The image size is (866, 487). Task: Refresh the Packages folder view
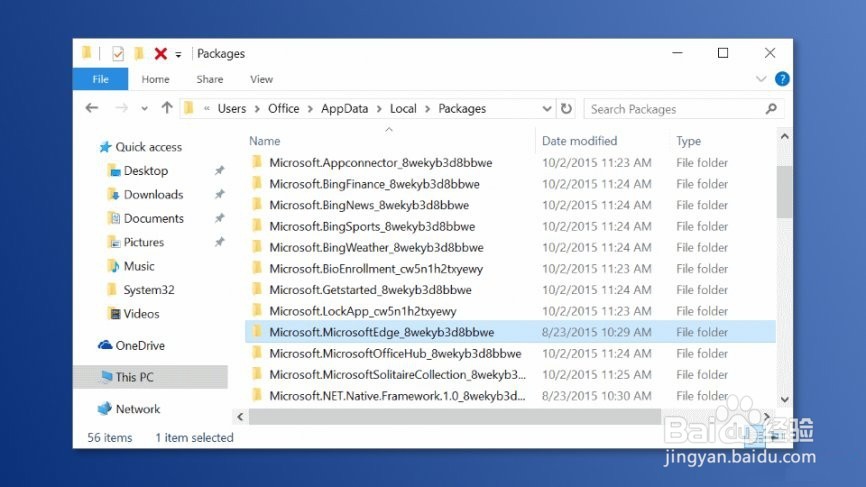[x=566, y=109]
